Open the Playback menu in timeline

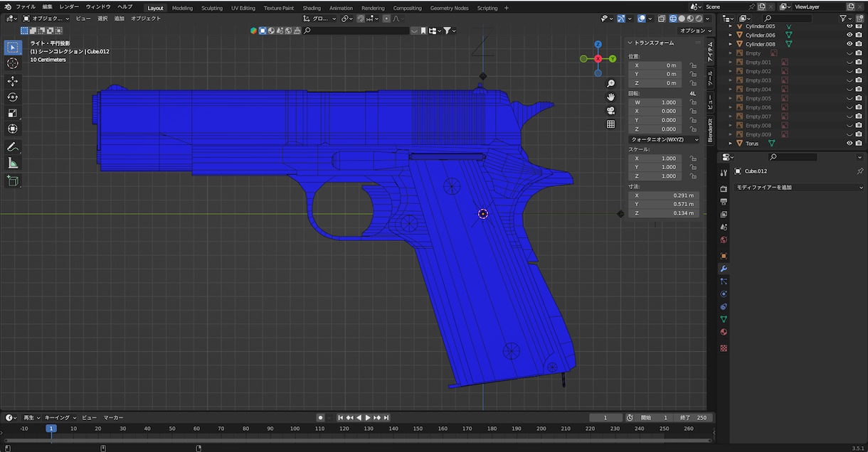(31, 418)
